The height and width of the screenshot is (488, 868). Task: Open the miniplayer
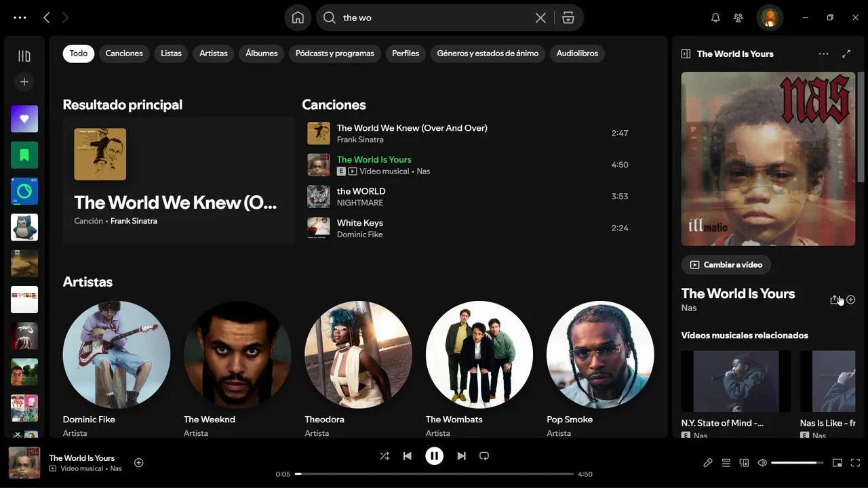click(x=837, y=463)
